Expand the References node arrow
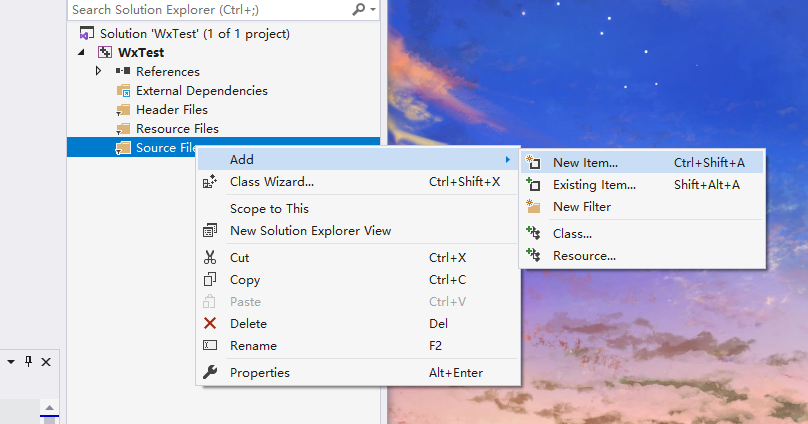The height and width of the screenshot is (424, 808). coord(98,71)
